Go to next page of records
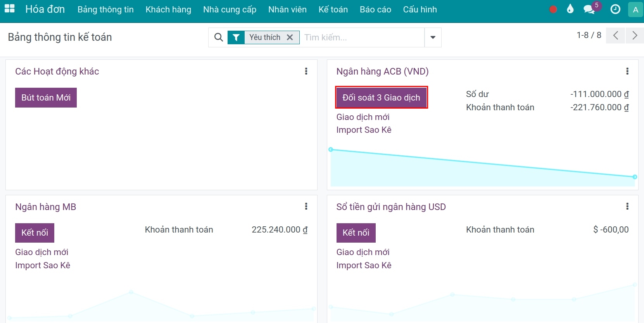The height and width of the screenshot is (323, 644). [635, 36]
